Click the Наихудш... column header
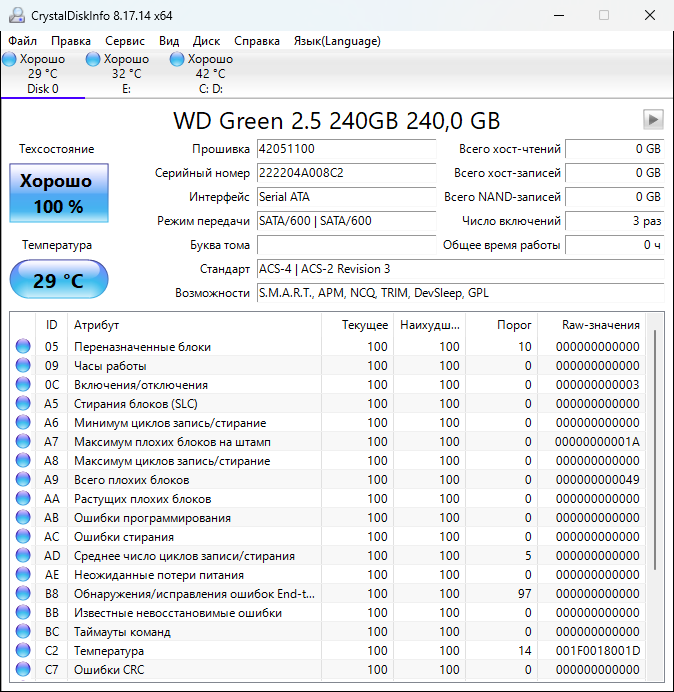 (x=429, y=325)
